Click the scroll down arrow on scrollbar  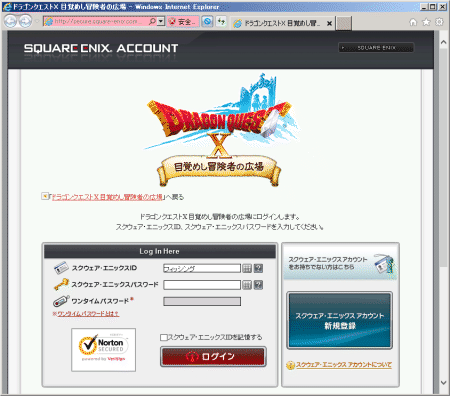443,383
